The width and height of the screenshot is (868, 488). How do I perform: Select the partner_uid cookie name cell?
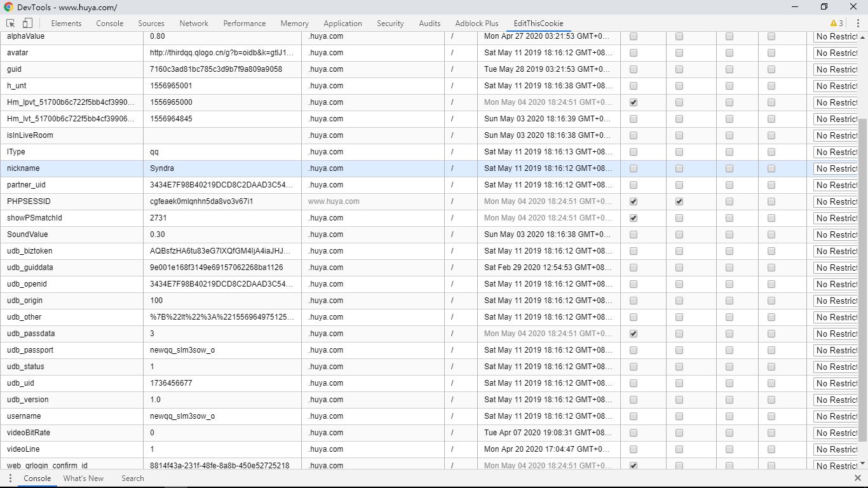[x=72, y=185]
